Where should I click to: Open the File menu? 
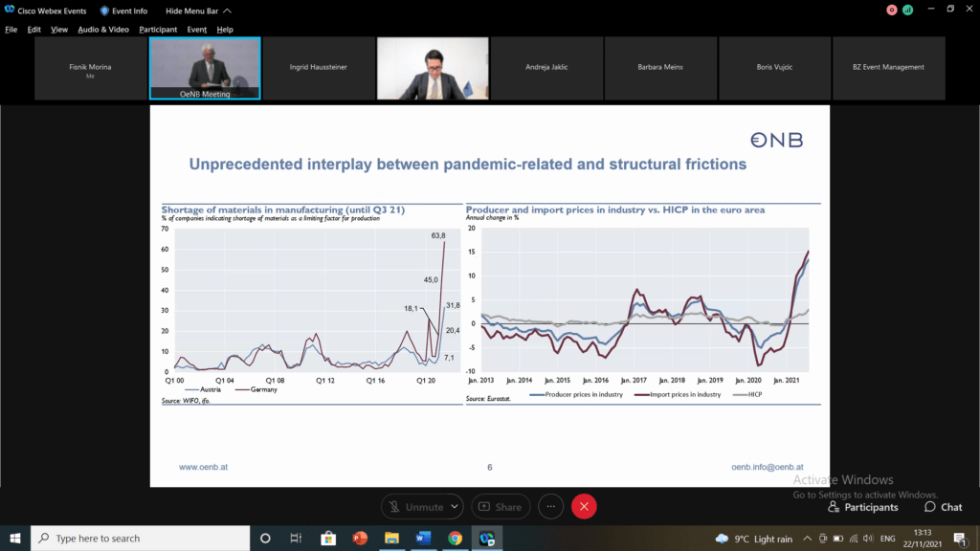(x=11, y=30)
